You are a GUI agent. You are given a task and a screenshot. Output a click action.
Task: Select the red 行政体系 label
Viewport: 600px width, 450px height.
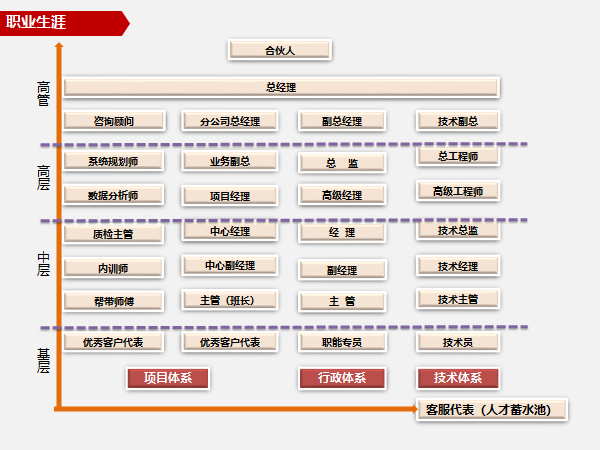pos(342,378)
